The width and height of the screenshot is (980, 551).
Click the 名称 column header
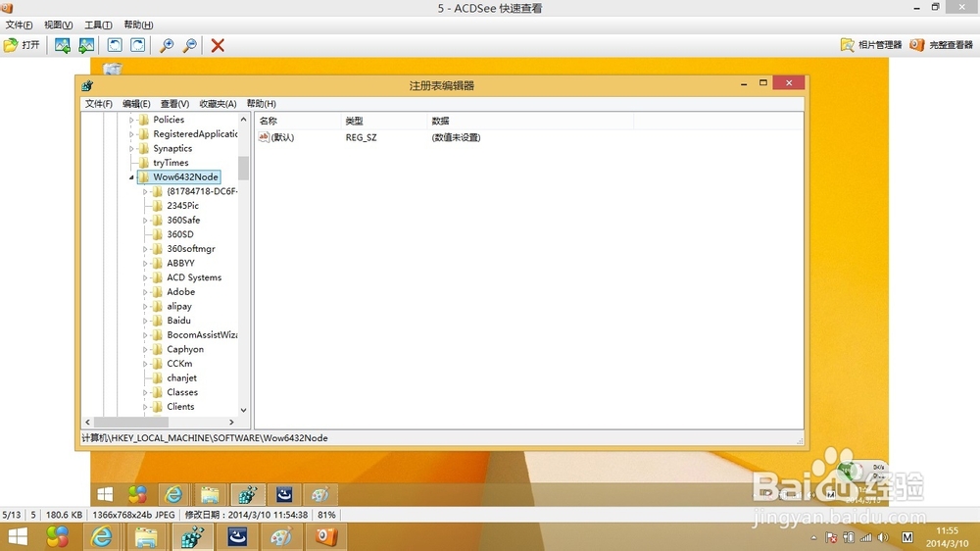click(x=298, y=121)
